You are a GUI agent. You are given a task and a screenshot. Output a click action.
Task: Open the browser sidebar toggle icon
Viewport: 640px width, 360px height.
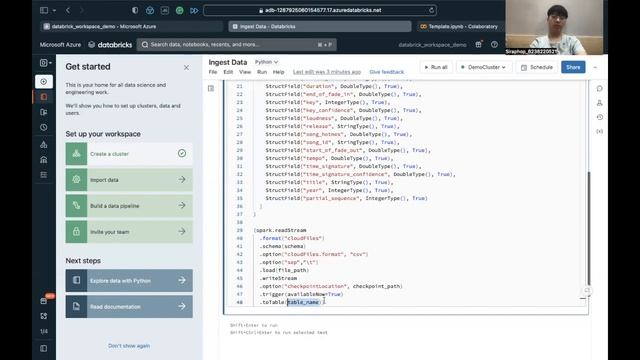(x=44, y=10)
